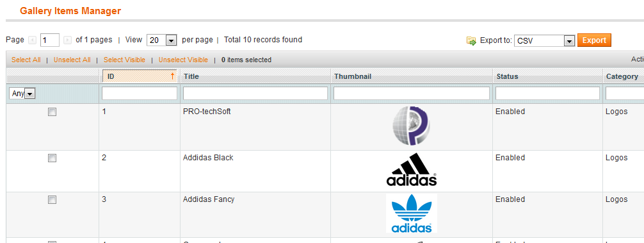Image resolution: width=644 pixels, height=243 pixels.
Task: Tick checkbox for Addidas Fancy row
Action: click(x=52, y=200)
